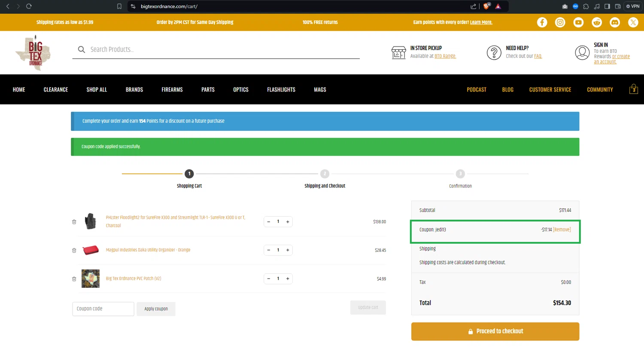Open the COMMUNITY menu item

pyautogui.click(x=600, y=90)
